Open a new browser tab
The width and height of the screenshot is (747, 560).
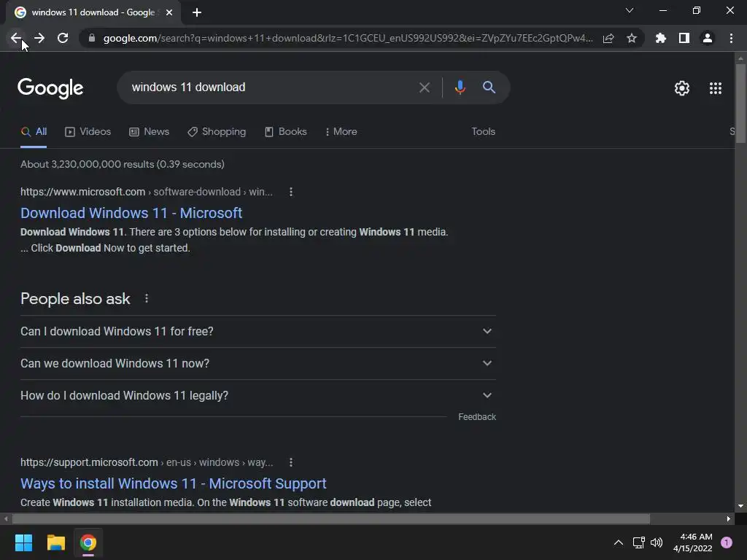click(197, 12)
